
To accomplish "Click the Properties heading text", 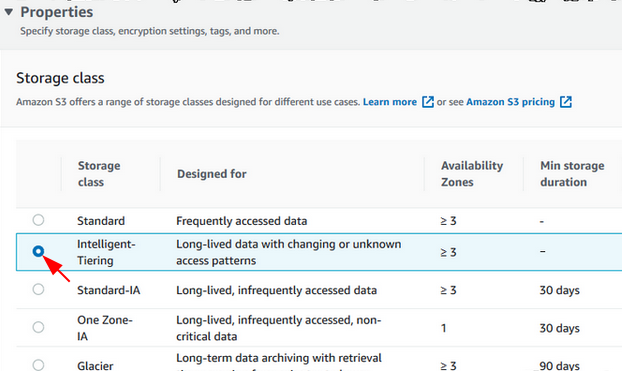I will tap(57, 12).
